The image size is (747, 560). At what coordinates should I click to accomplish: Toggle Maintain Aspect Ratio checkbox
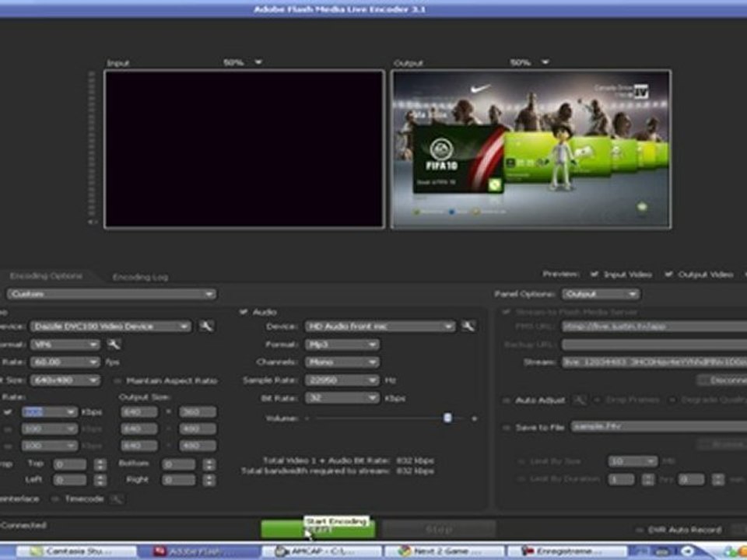click(117, 380)
